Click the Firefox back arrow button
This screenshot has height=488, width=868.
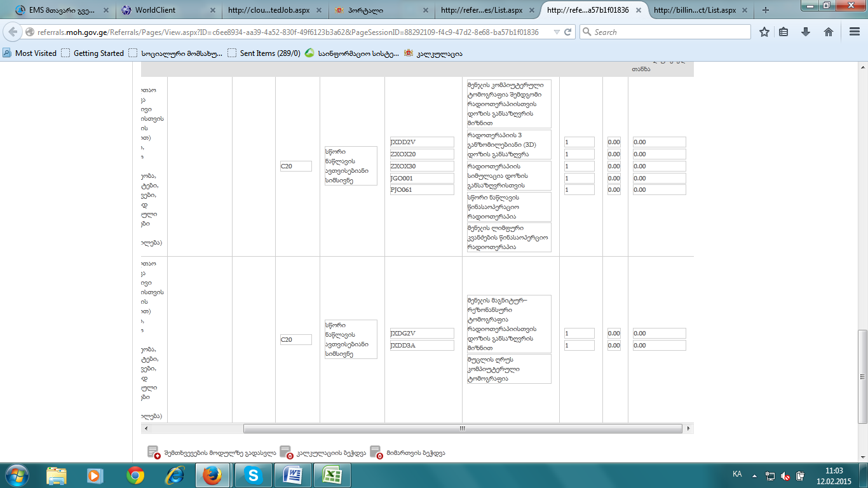click(x=13, y=32)
